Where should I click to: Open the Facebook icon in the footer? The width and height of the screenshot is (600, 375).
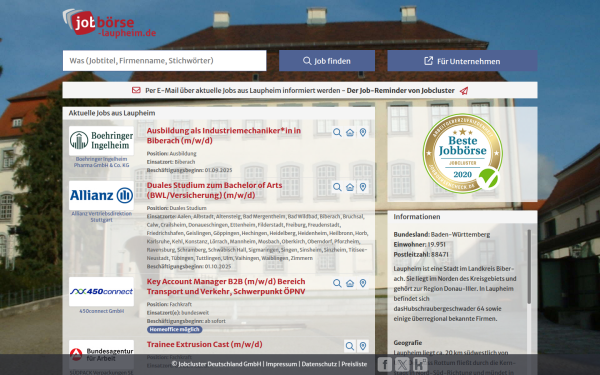pyautogui.click(x=385, y=364)
